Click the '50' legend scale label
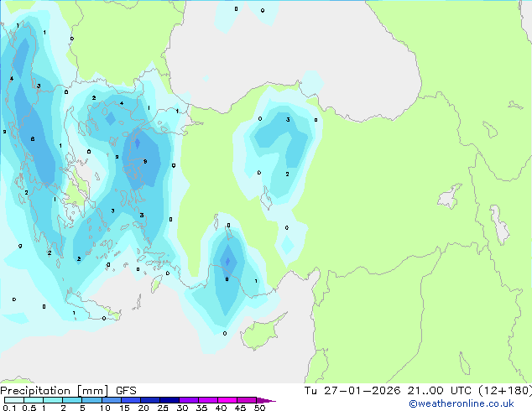Screen dimensions: 532x411 click(x=259, y=408)
